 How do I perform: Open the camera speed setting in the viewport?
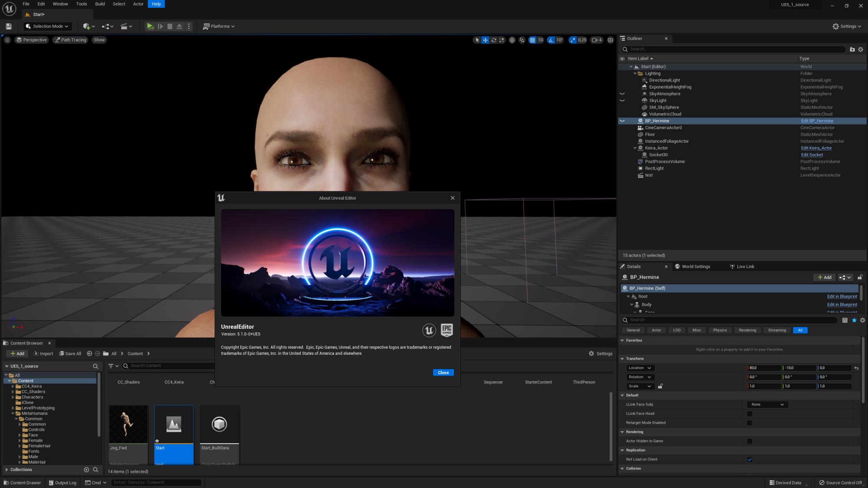pos(597,40)
